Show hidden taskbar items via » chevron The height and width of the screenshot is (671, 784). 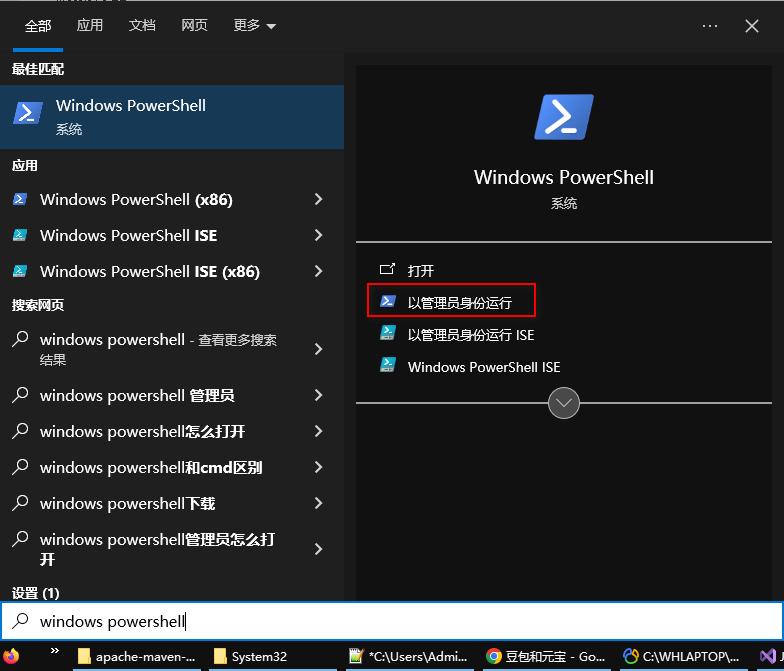(55, 651)
